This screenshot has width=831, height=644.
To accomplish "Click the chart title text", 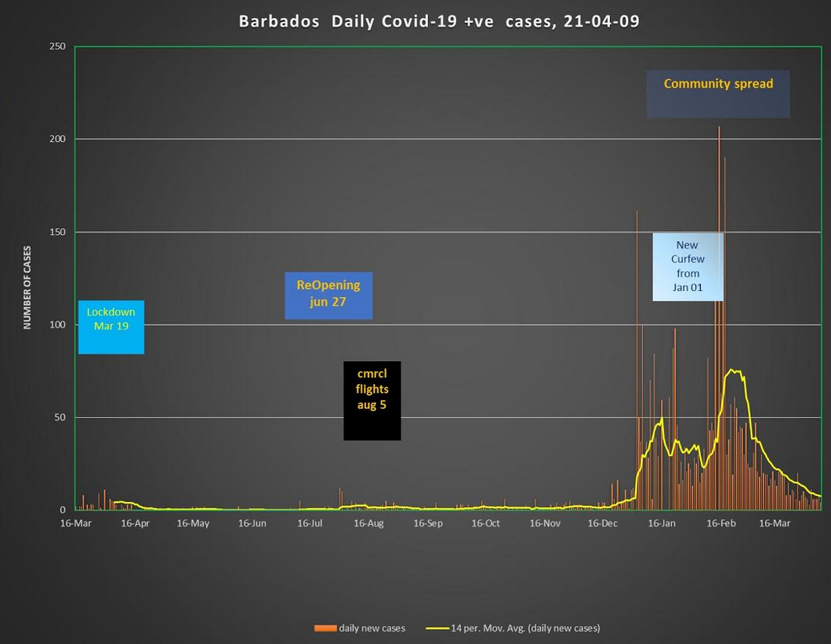I will pyautogui.click(x=439, y=21).
